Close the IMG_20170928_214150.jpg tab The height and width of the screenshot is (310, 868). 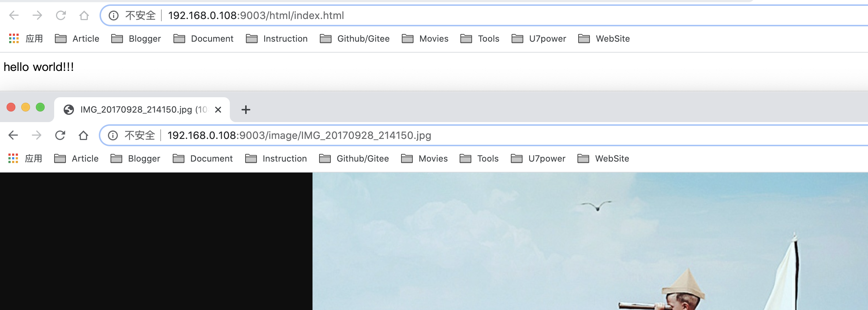pos(218,110)
